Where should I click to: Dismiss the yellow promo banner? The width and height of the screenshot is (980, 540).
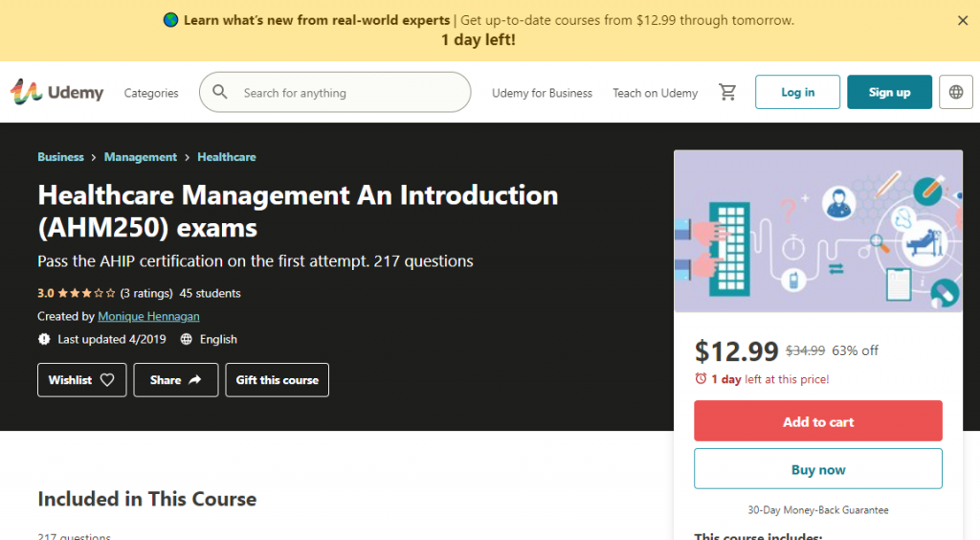pyautogui.click(x=963, y=20)
